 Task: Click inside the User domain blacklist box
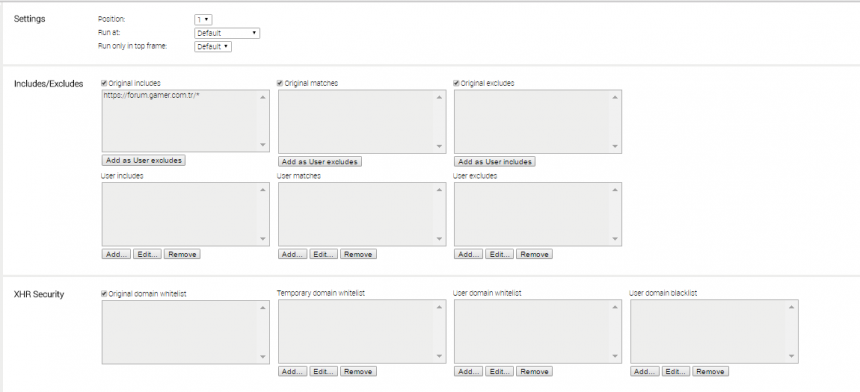click(714, 332)
